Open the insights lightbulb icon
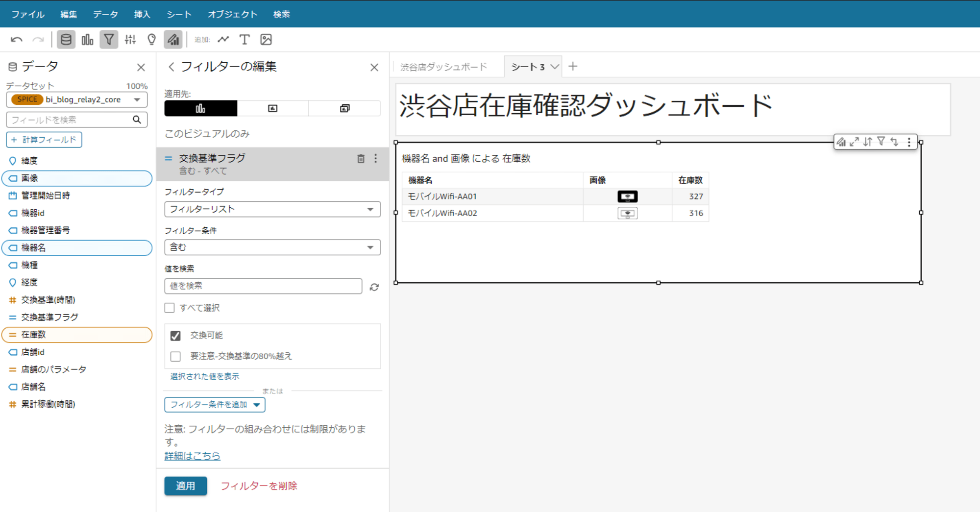 tap(152, 40)
